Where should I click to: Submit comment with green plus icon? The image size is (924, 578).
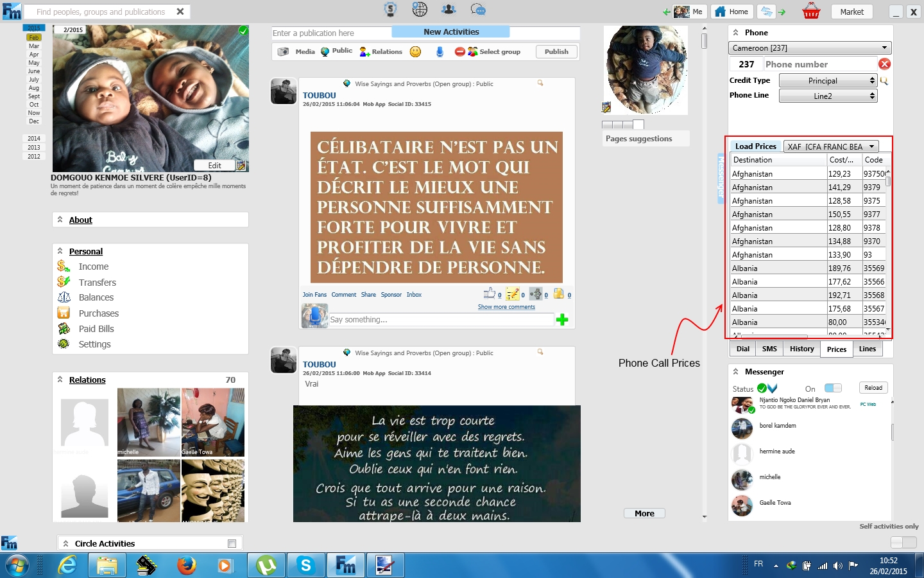(562, 319)
